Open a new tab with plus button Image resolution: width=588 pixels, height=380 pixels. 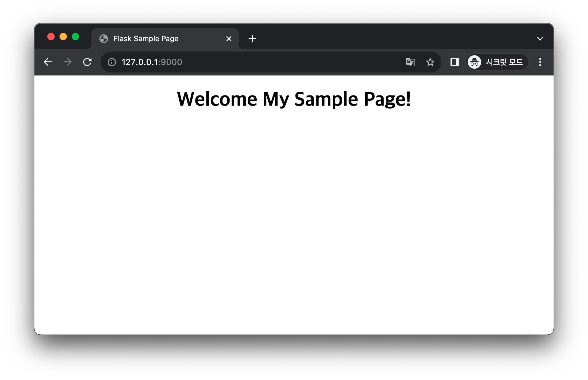point(252,39)
